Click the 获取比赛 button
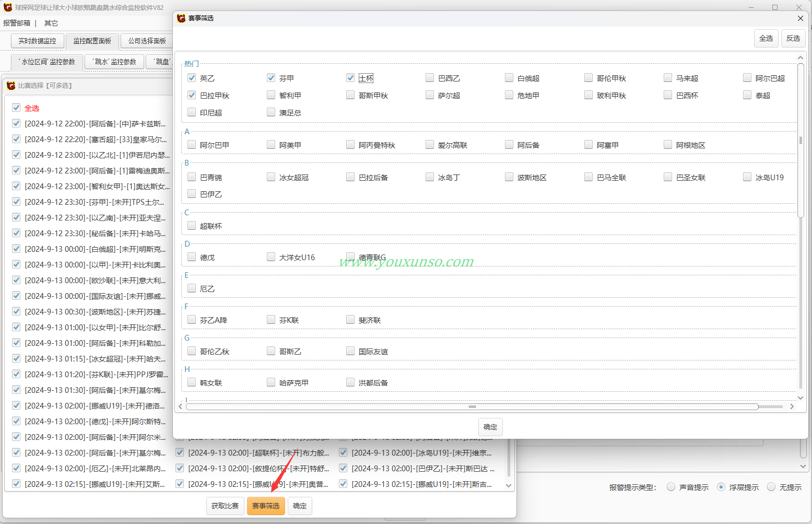 (225, 506)
